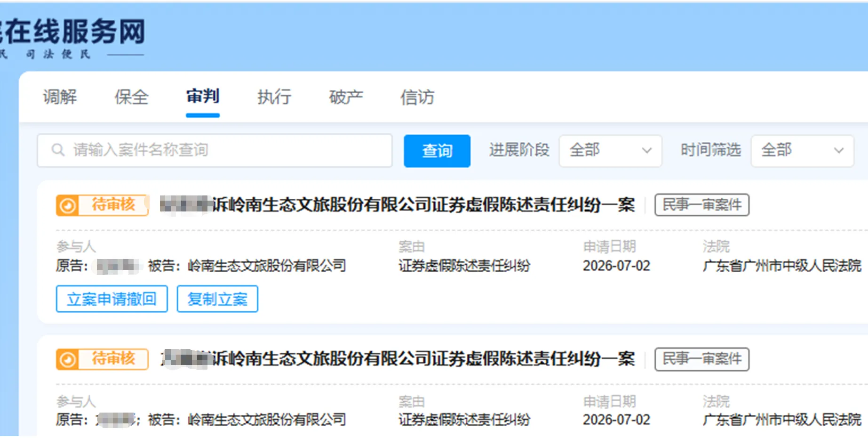Click second case's 证券虚假陈述责任纠纷 cause text
Screen dimensions: 868x438
point(464,420)
